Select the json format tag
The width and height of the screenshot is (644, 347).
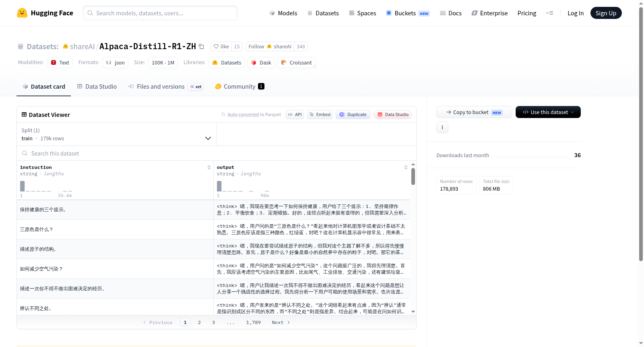(x=115, y=62)
